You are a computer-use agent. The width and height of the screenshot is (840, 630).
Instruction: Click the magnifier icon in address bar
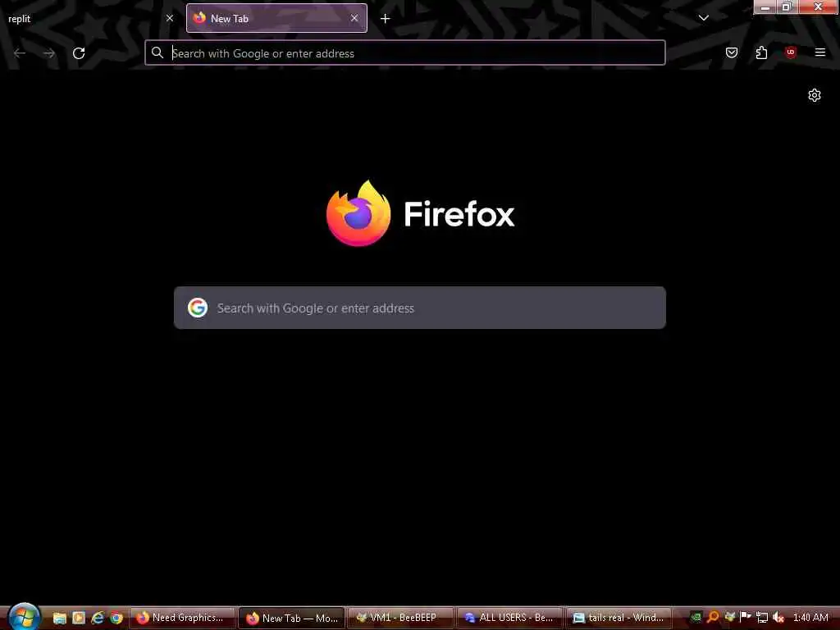[x=157, y=52]
